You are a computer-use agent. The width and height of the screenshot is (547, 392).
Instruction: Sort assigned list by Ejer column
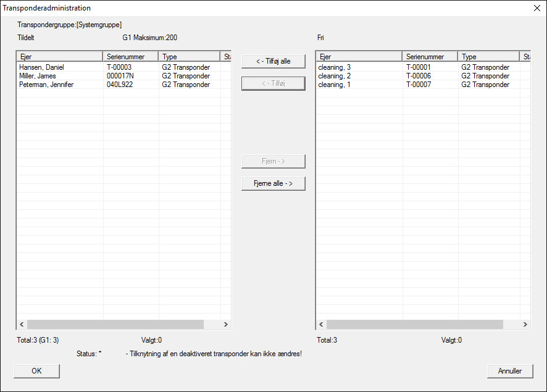(x=59, y=57)
